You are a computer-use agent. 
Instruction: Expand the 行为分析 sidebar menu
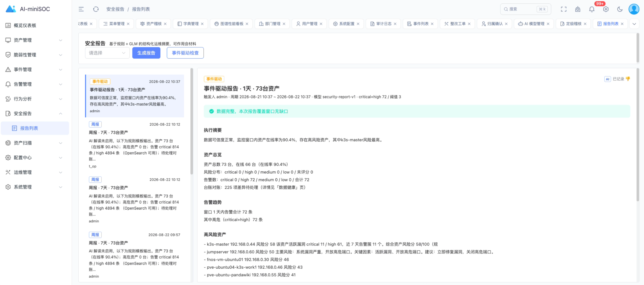pos(34,99)
